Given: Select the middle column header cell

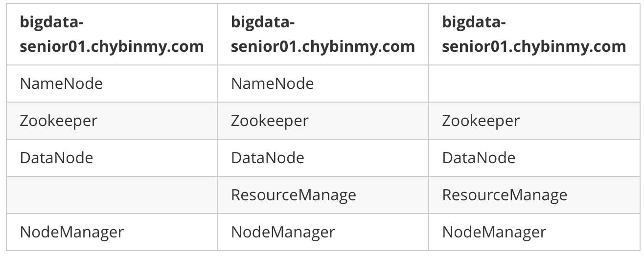Looking at the screenshot, I should click(x=322, y=34).
